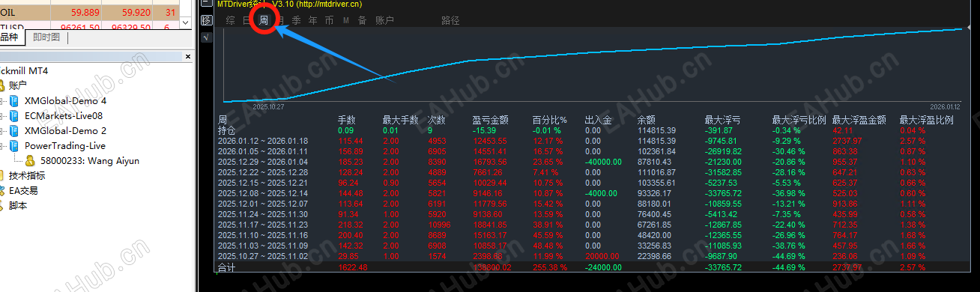980x292 pixels.
Task: Open the 季 quarterly statistics tab
Action: (x=297, y=20)
